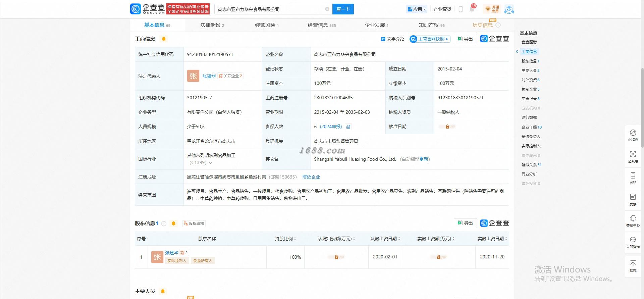Open 工商官网快照 dropdown button
Screen dimensions: 644x299
point(430,39)
